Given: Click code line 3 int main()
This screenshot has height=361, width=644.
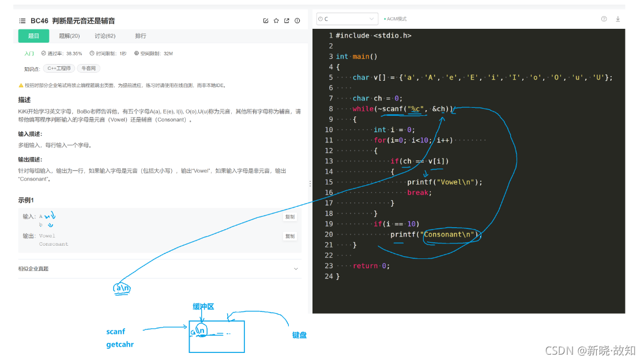Looking at the screenshot, I should click(356, 57).
